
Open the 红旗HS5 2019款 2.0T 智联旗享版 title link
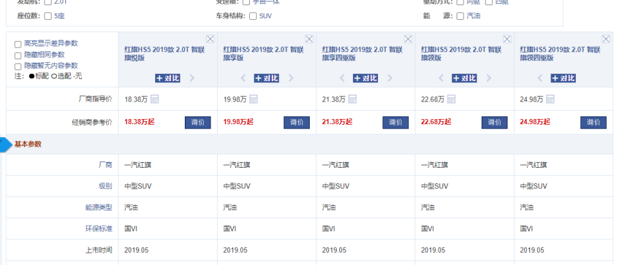[263, 54]
